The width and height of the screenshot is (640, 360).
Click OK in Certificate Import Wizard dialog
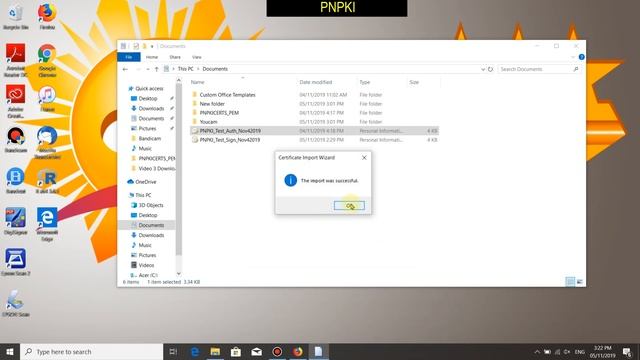click(x=349, y=206)
